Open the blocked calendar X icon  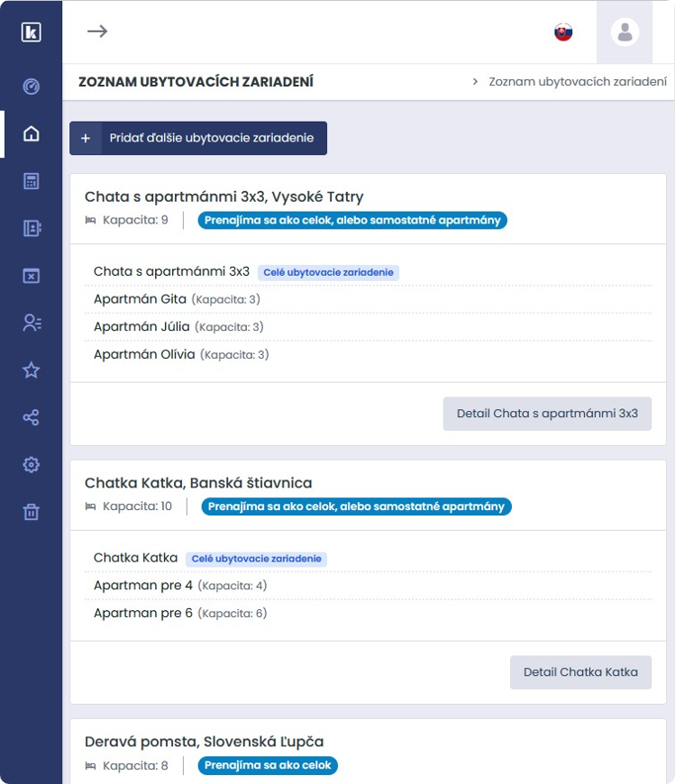pos(31,276)
